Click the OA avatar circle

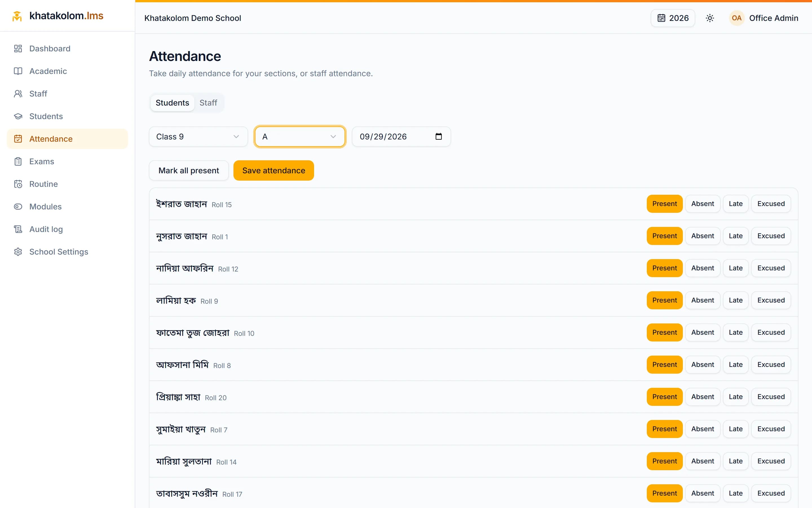(736, 18)
